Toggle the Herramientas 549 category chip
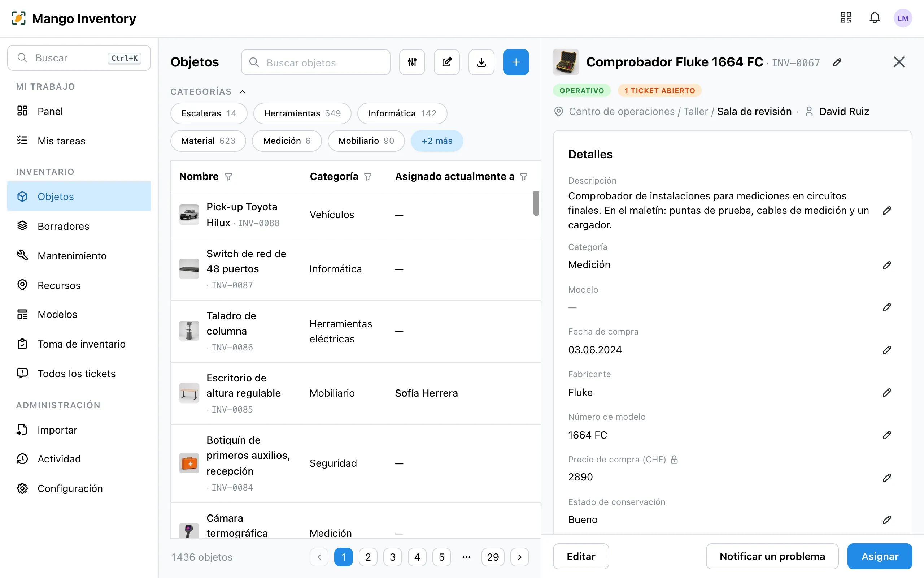Image resolution: width=924 pixels, height=578 pixels. [302, 113]
